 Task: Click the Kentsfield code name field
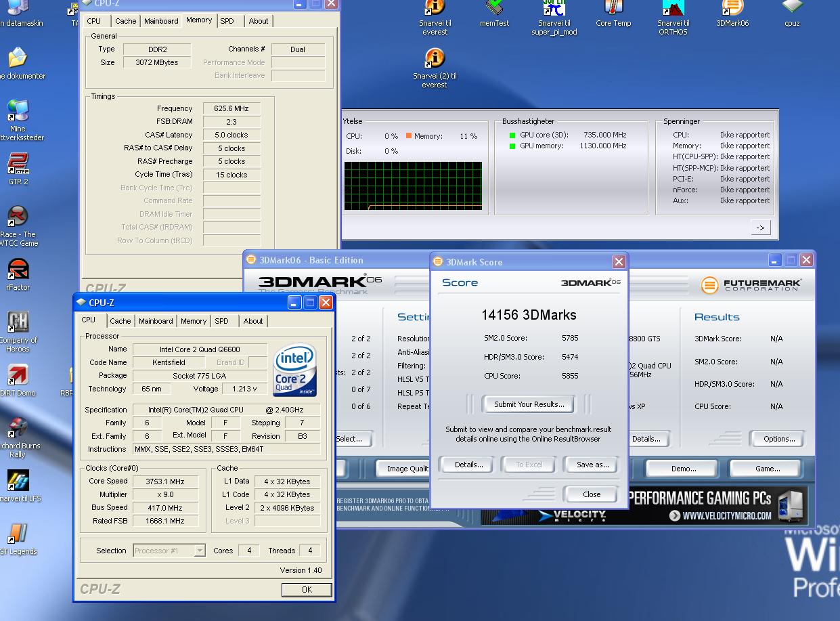169,362
